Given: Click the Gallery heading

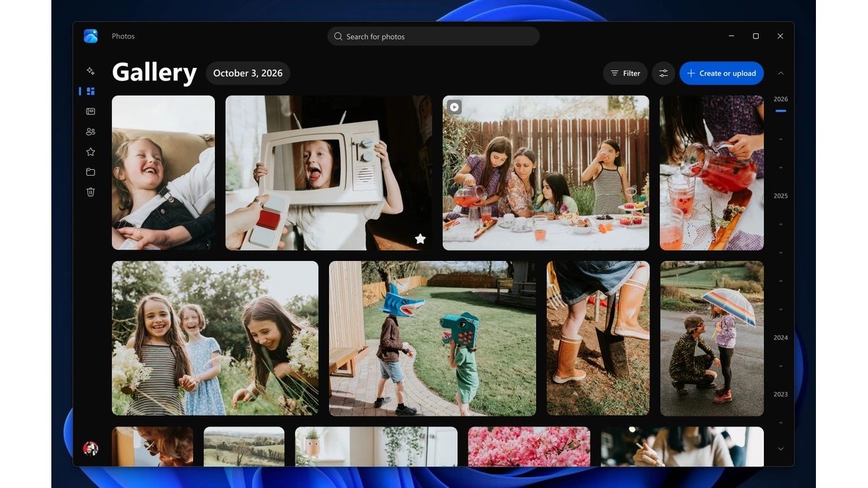Looking at the screenshot, I should tap(154, 73).
